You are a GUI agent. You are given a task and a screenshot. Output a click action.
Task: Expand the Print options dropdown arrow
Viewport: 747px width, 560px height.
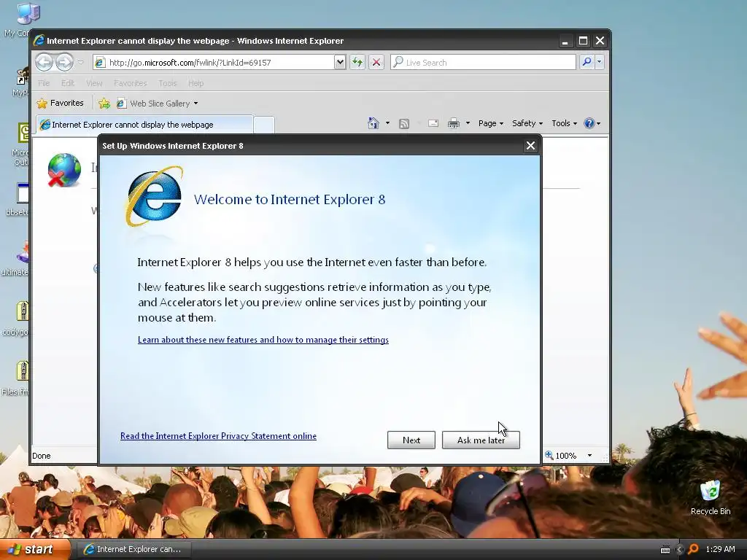(468, 123)
